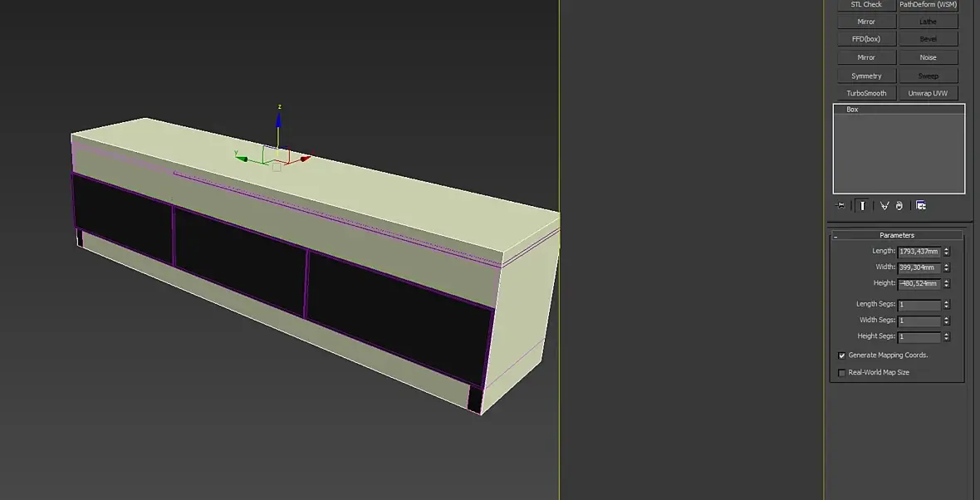Click the Width value input field
Image resolution: width=980 pixels, height=500 pixels.
click(919, 267)
